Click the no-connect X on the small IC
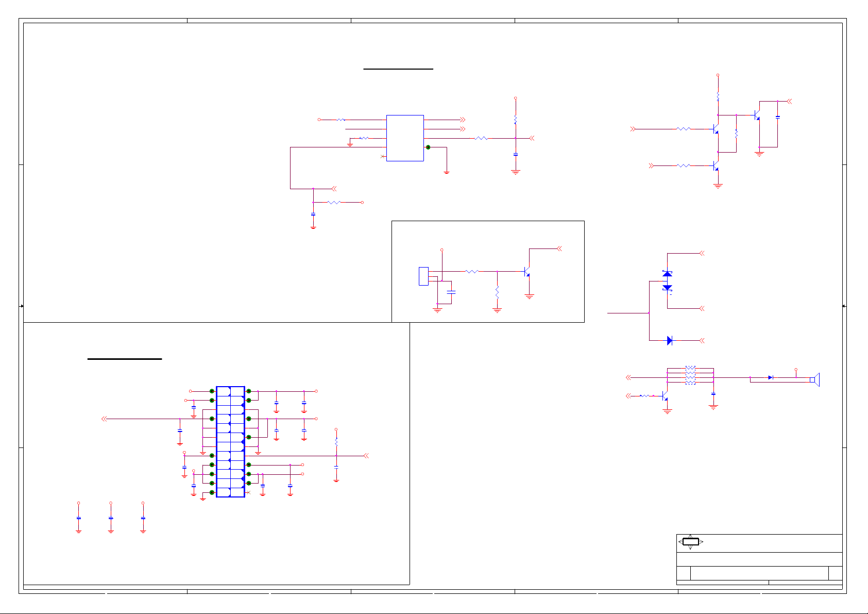868x614 pixels. click(382, 156)
